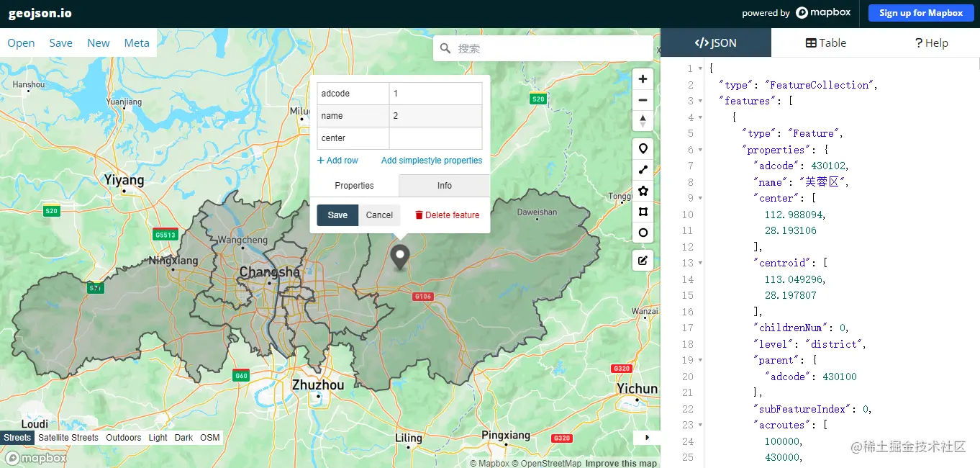Click Add simplestyle properties link
980x468 pixels.
(x=432, y=161)
